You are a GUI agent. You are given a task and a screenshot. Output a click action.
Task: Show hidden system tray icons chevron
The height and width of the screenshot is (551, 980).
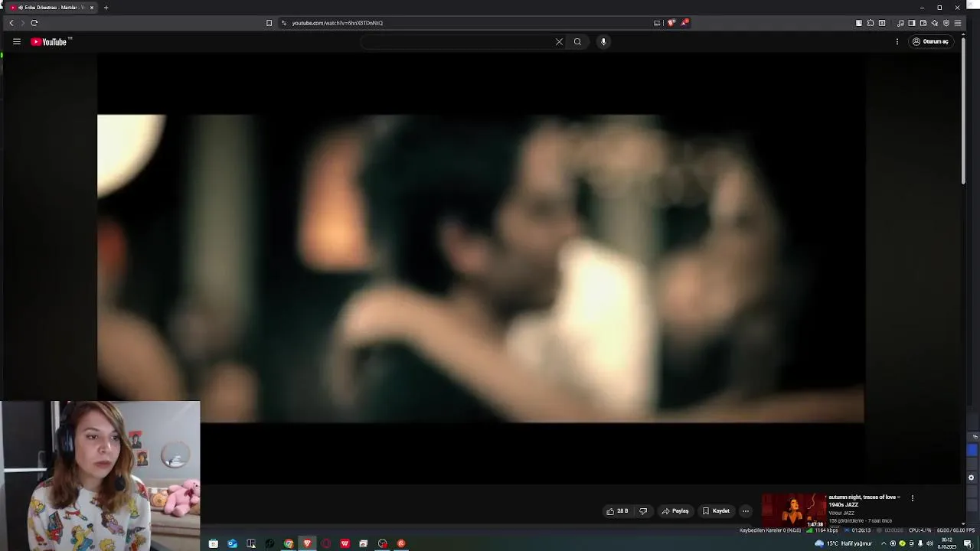tap(883, 543)
